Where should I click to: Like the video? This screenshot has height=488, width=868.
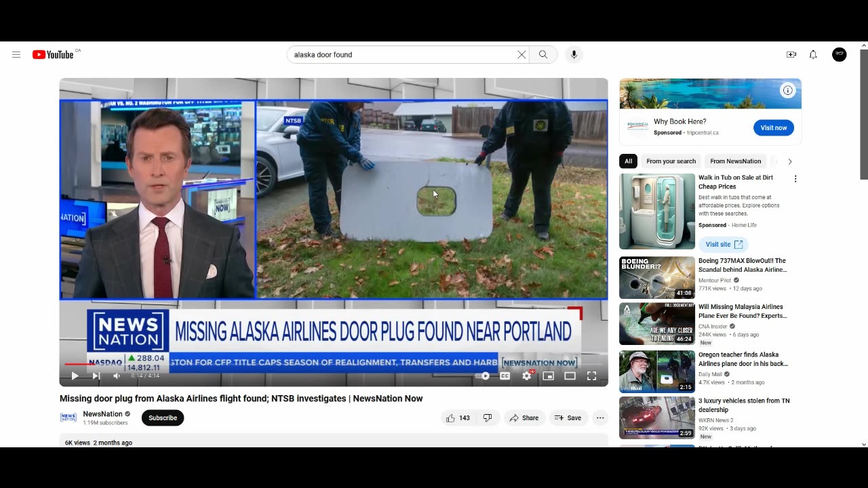point(458,418)
